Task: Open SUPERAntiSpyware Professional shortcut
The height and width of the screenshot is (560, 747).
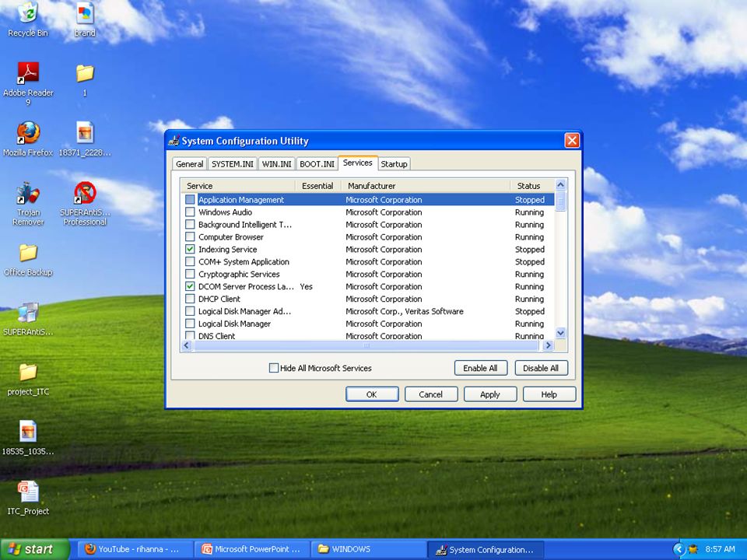Action: (x=85, y=203)
